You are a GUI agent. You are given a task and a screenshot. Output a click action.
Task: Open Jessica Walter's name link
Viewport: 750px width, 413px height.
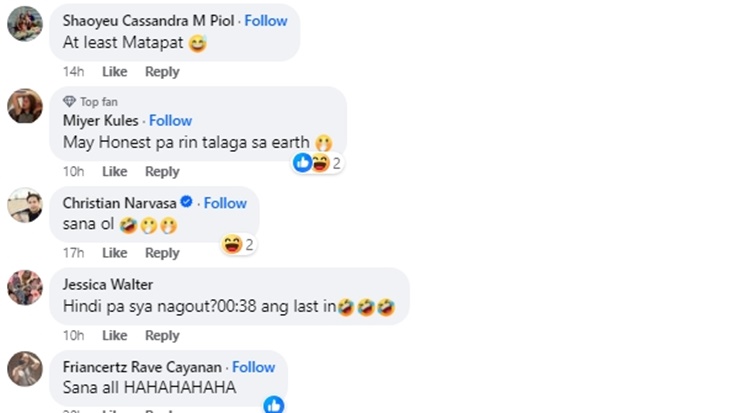tap(108, 285)
